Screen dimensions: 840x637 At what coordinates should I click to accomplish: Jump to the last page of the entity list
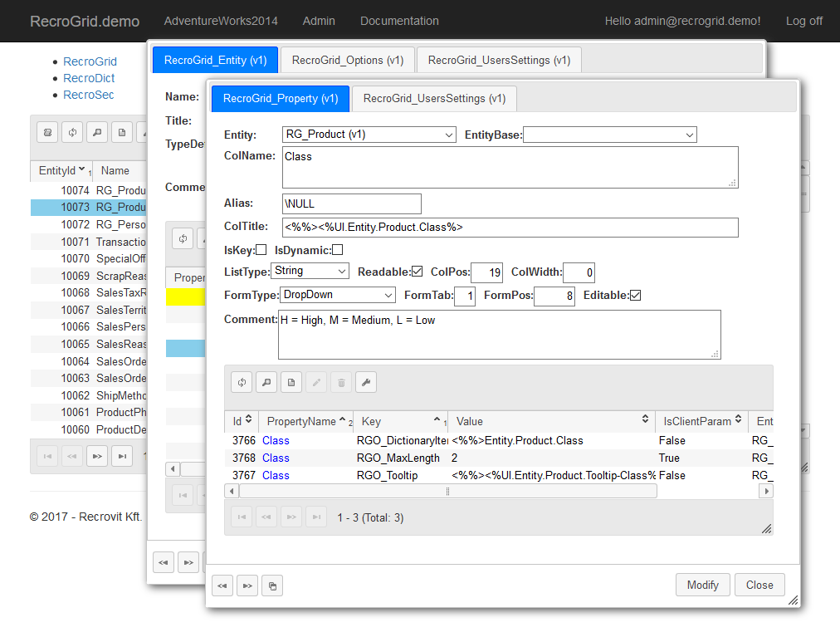(x=122, y=456)
